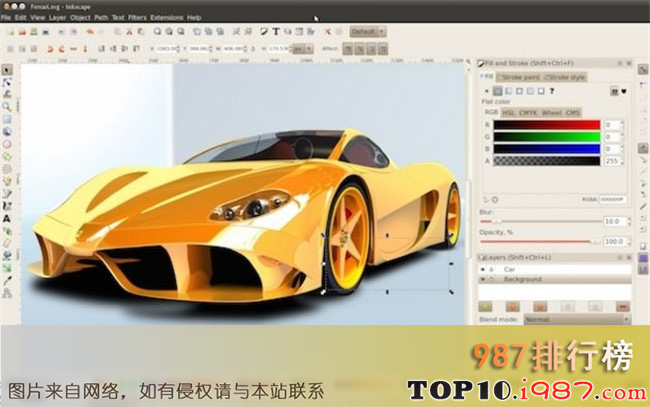This screenshot has width=650, height=407.
Task: Select the Dropper color picker tool
Action: click(7, 281)
